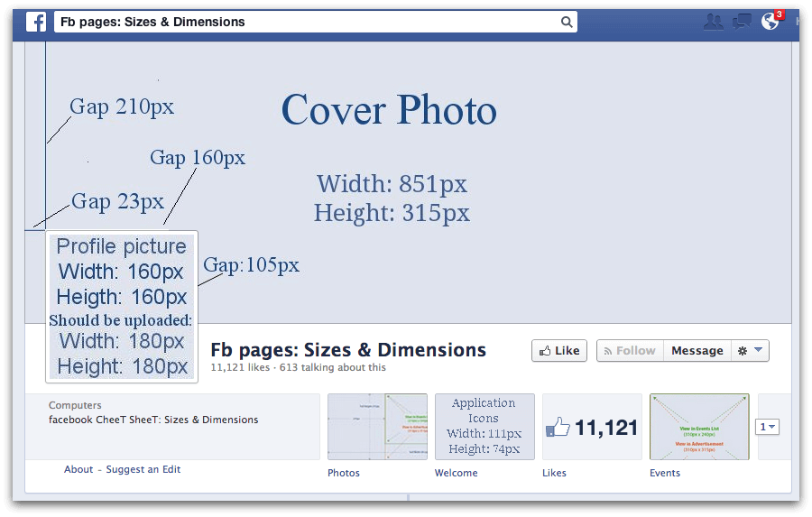
Task: Click the page title Fb pages: Sizes & Dimensions
Action: click(x=348, y=350)
